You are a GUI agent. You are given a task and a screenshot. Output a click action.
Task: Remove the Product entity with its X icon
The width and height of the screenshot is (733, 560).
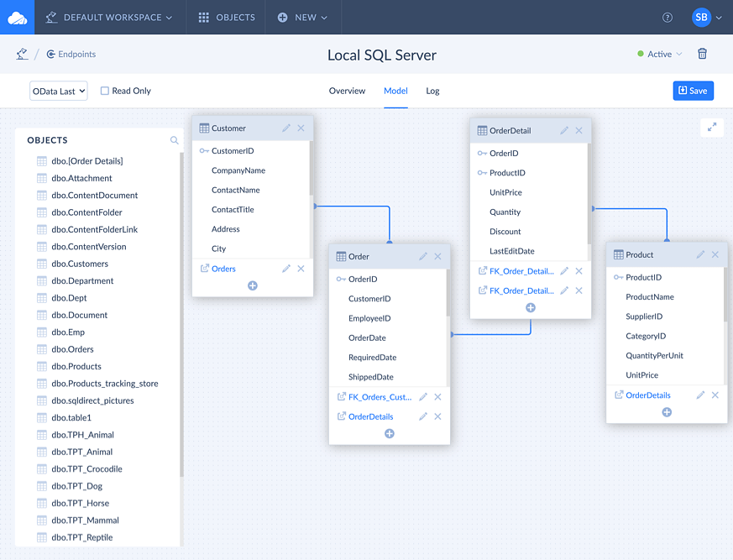(715, 254)
